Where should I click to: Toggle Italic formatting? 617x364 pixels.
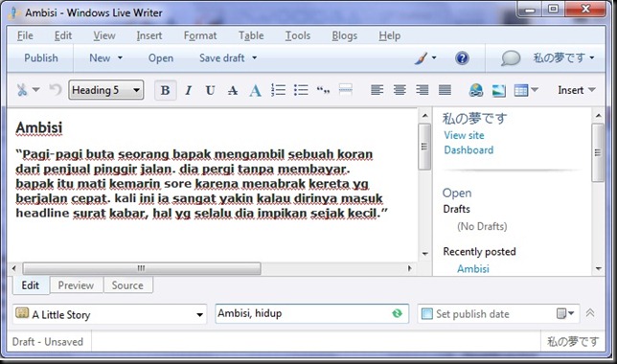pyautogui.click(x=188, y=90)
